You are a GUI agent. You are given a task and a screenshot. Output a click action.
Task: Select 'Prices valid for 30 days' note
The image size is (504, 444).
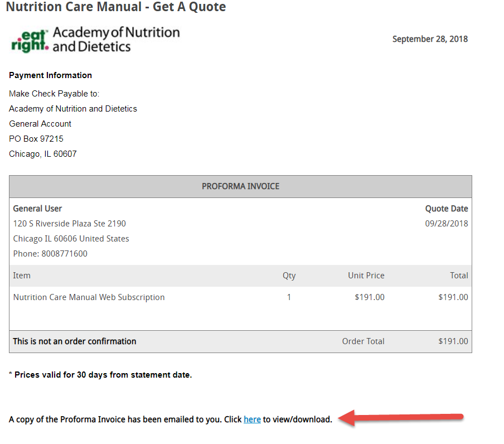[100, 375]
